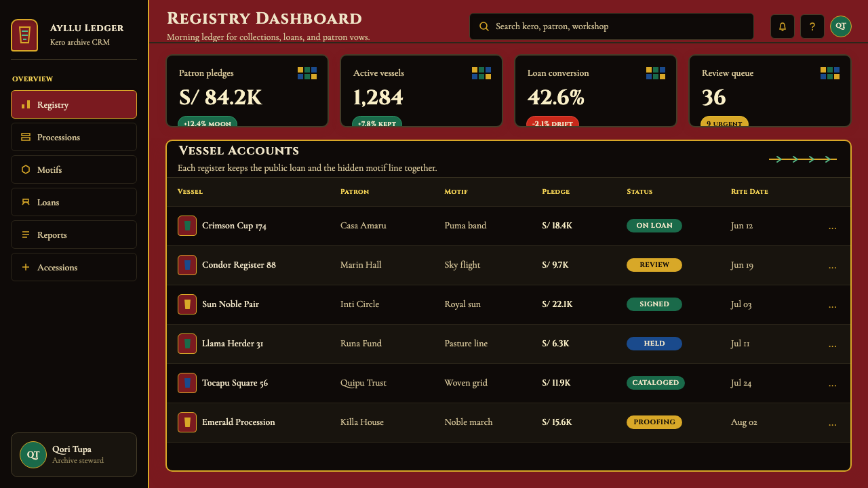Sort by Patron column header

355,192
